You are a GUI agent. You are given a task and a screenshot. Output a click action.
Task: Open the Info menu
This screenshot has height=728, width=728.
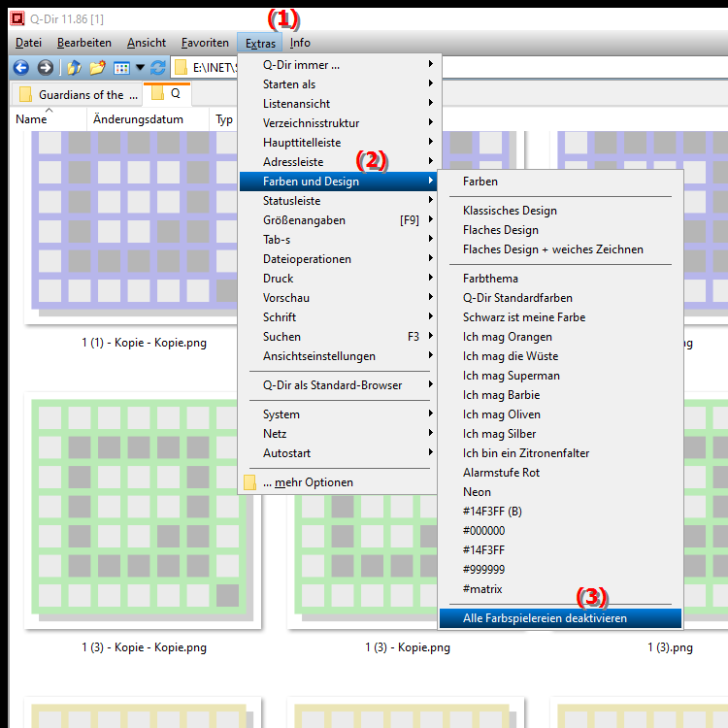click(300, 43)
